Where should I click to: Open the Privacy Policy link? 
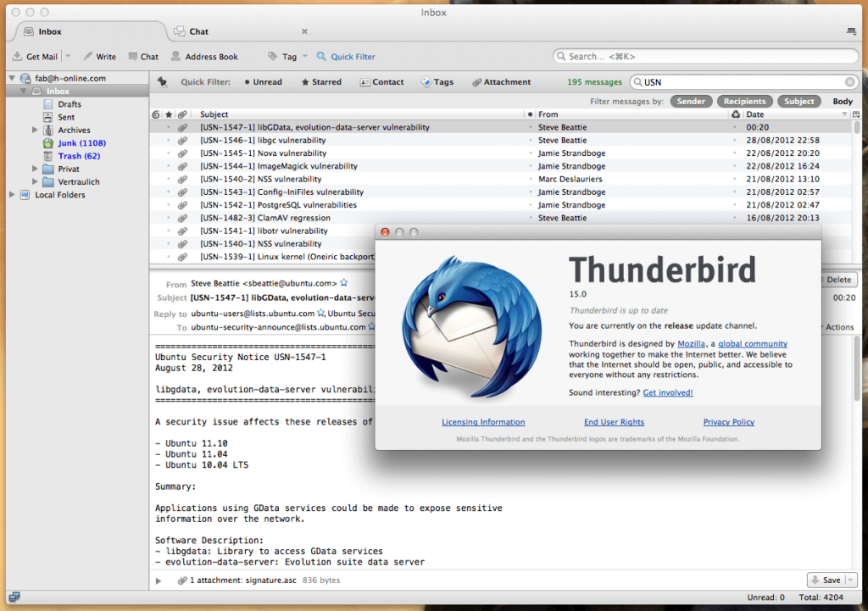[x=728, y=421]
